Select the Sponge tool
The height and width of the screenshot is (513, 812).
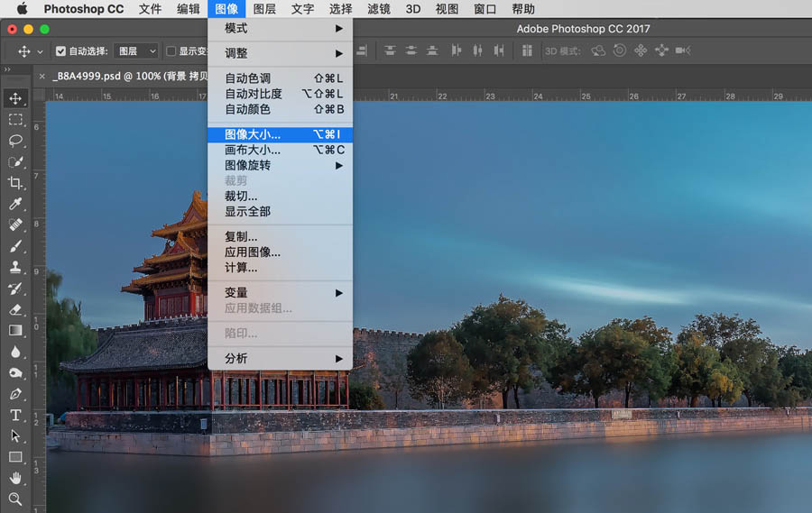coord(15,372)
